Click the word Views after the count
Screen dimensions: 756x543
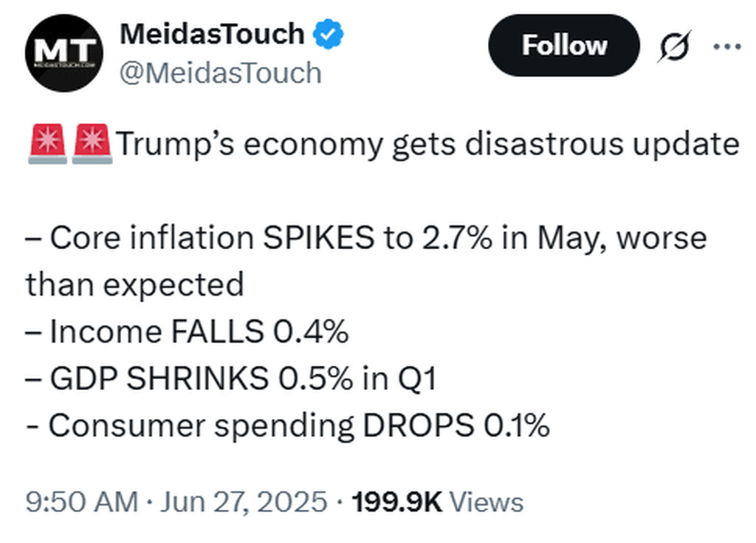(x=487, y=502)
